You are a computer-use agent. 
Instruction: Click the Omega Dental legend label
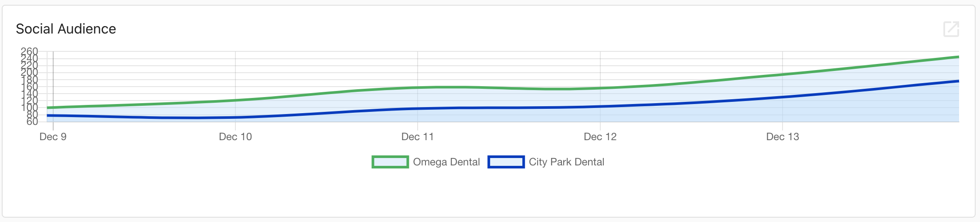[446, 162]
